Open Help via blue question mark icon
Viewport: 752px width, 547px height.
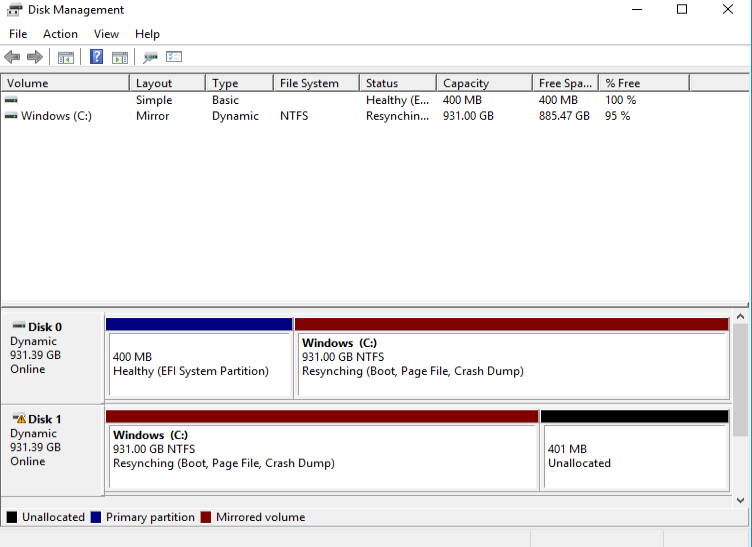pos(97,57)
